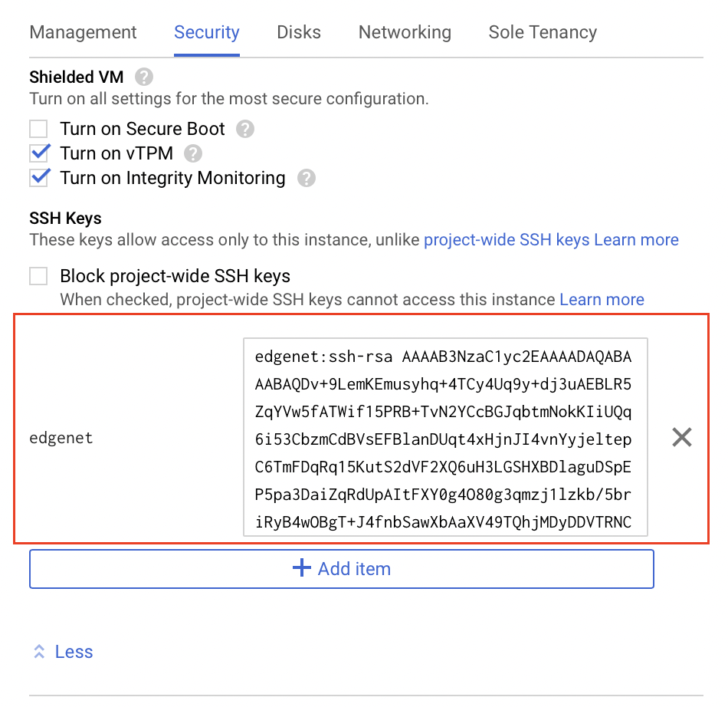Click the Secure Boot help icon
Screen dimensions: 728x707
pyautogui.click(x=244, y=129)
